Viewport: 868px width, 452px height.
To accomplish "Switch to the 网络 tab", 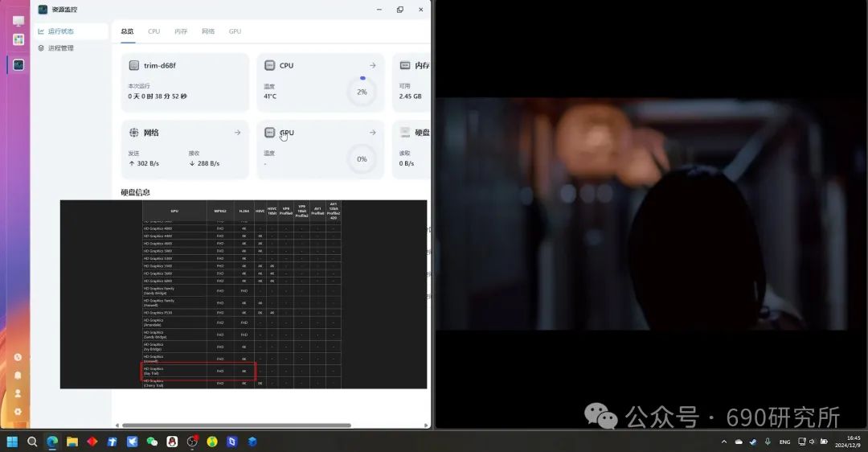I will (x=208, y=31).
